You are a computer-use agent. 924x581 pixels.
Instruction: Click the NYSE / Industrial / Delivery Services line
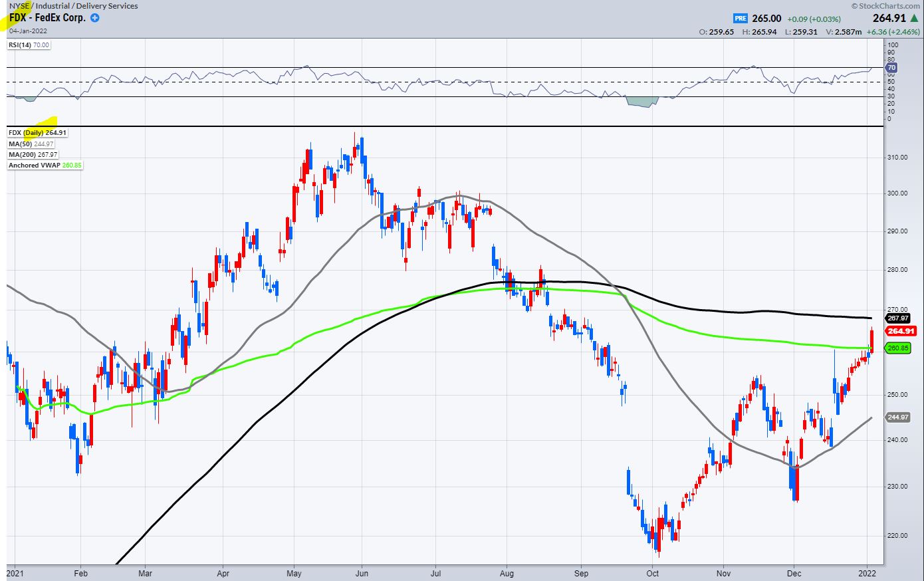[73, 6]
